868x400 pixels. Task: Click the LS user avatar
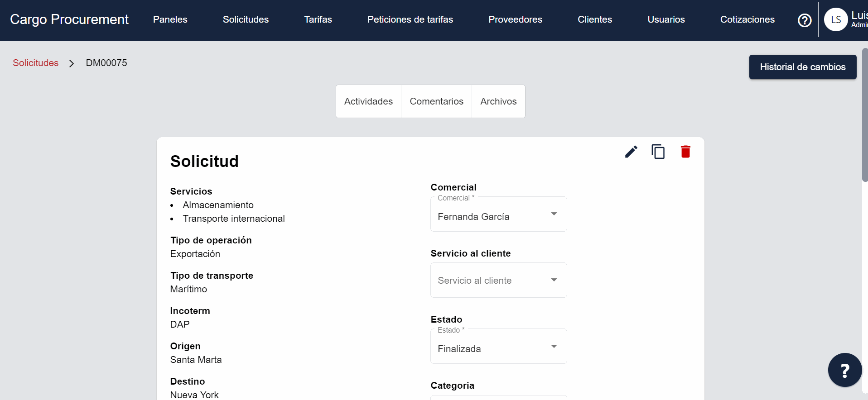tap(835, 20)
